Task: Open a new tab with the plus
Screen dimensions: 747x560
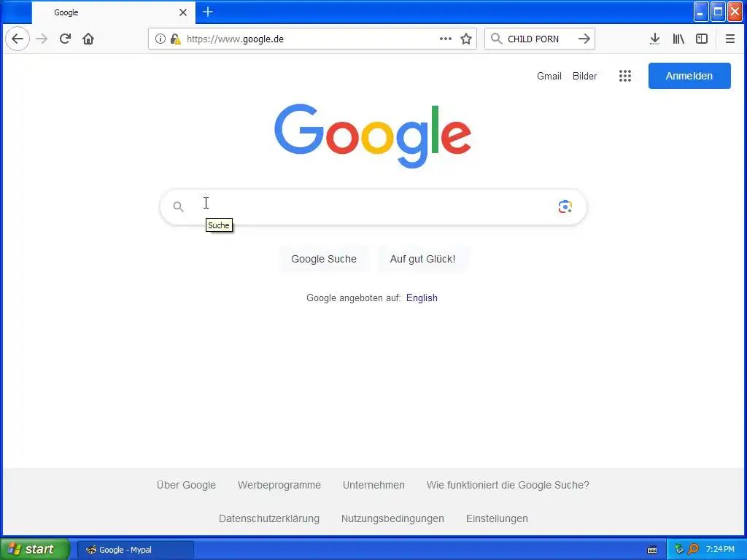Action: (x=208, y=12)
